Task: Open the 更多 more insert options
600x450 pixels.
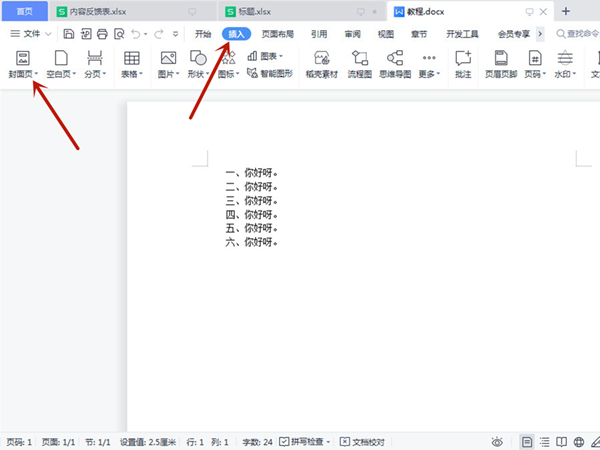Action: click(x=429, y=64)
